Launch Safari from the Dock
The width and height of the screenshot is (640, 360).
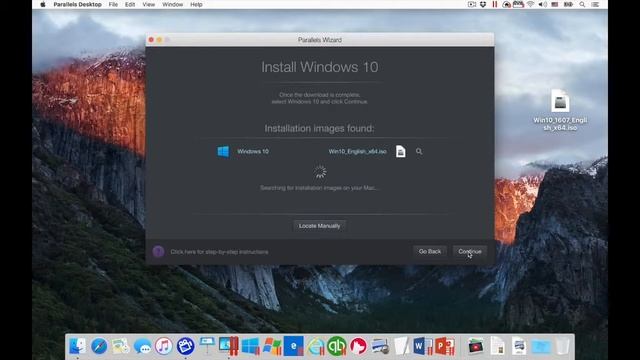pyautogui.click(x=99, y=346)
